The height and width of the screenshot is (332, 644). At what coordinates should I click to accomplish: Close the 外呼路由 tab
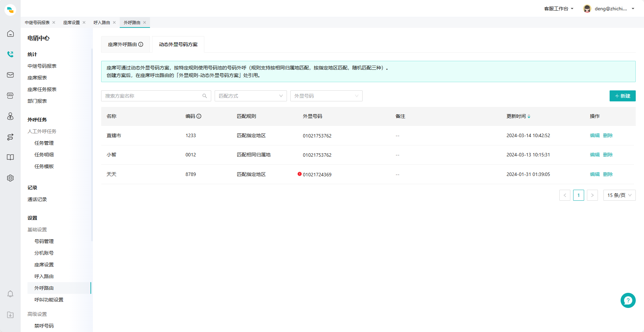144,22
